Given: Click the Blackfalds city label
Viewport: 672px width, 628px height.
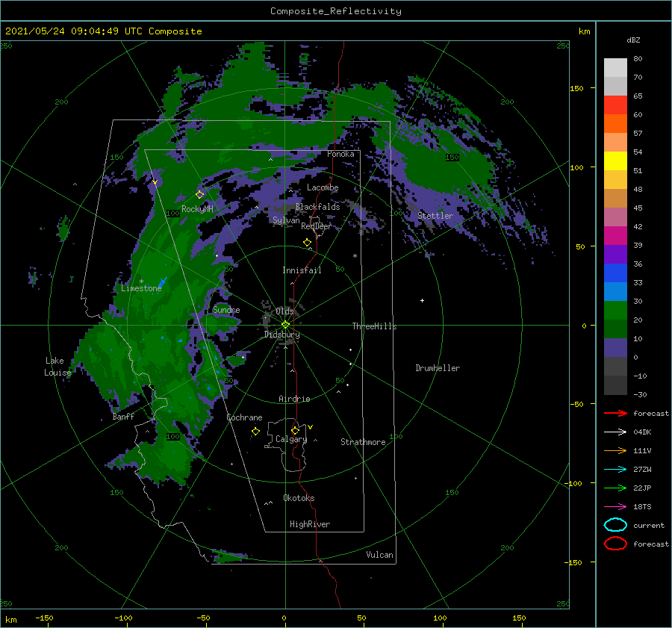Looking at the screenshot, I should (317, 207).
